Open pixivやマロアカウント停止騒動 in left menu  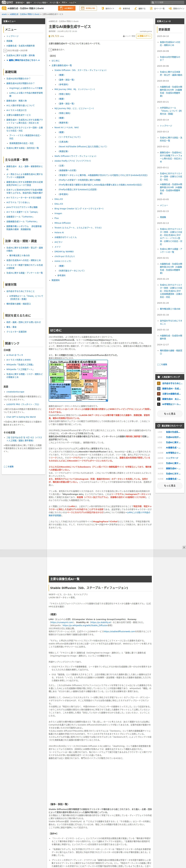[22, 207]
